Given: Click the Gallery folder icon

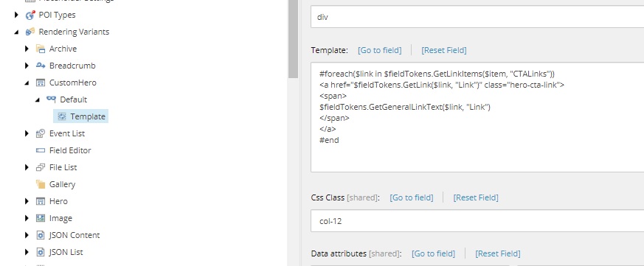Looking at the screenshot, I should tap(41, 184).
